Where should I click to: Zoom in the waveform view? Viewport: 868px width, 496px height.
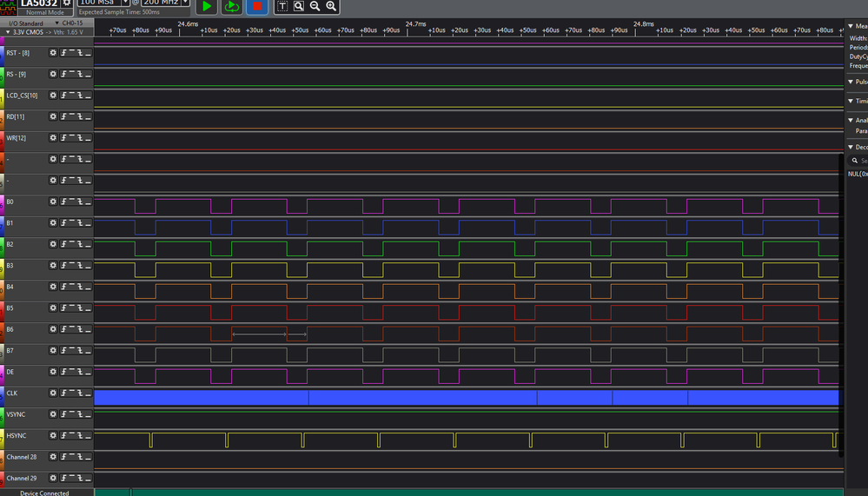coord(331,6)
